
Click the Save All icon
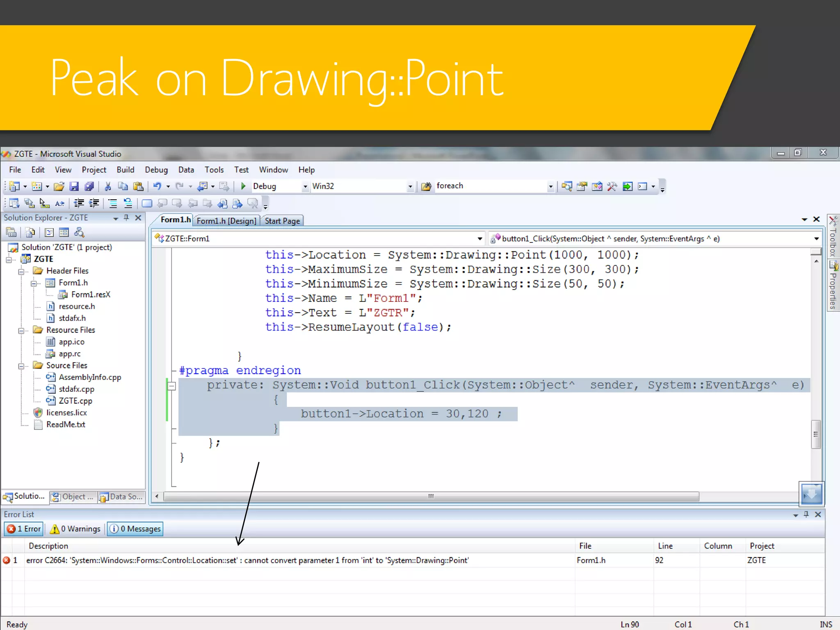(x=89, y=186)
